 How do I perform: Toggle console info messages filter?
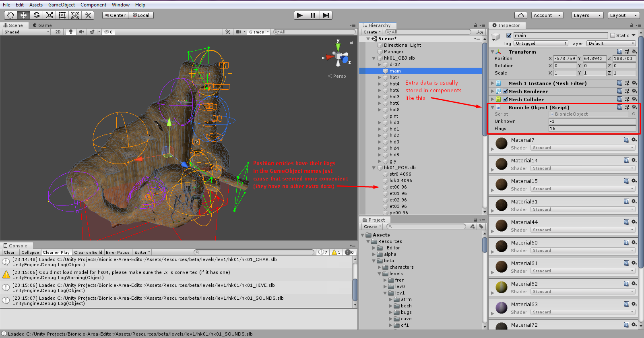click(323, 252)
